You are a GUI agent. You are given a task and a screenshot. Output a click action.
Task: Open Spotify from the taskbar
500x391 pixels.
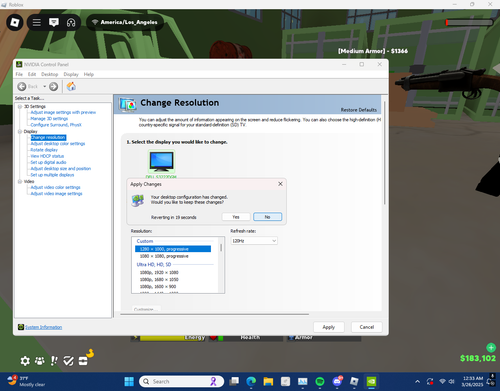click(320, 382)
